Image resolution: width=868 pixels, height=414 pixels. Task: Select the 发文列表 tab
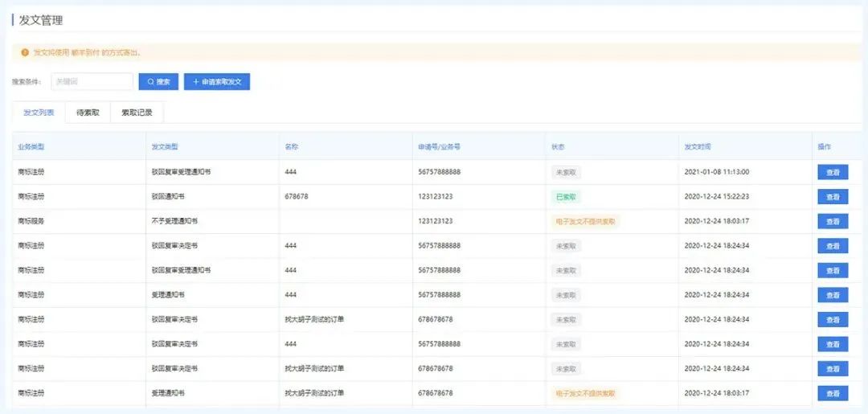tap(39, 113)
